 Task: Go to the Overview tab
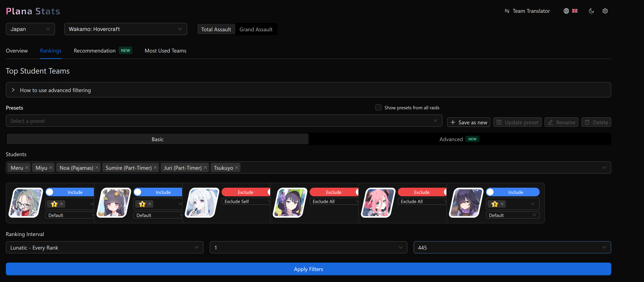click(x=17, y=51)
